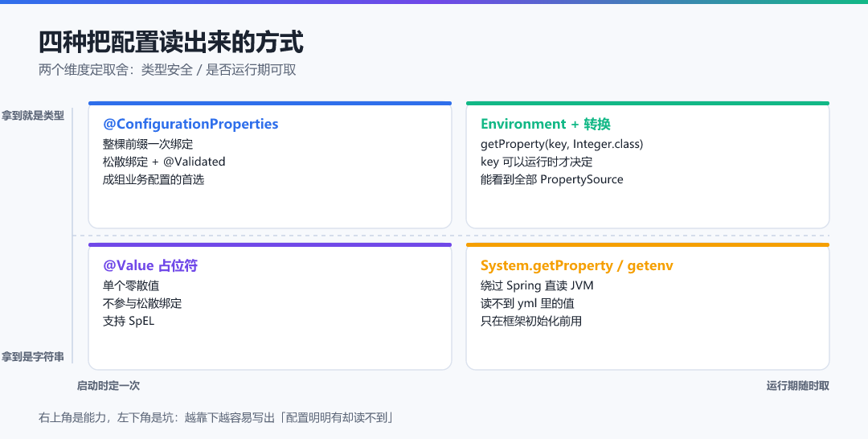
Task: Click the line 支持 SpEL
Action: click(x=129, y=321)
